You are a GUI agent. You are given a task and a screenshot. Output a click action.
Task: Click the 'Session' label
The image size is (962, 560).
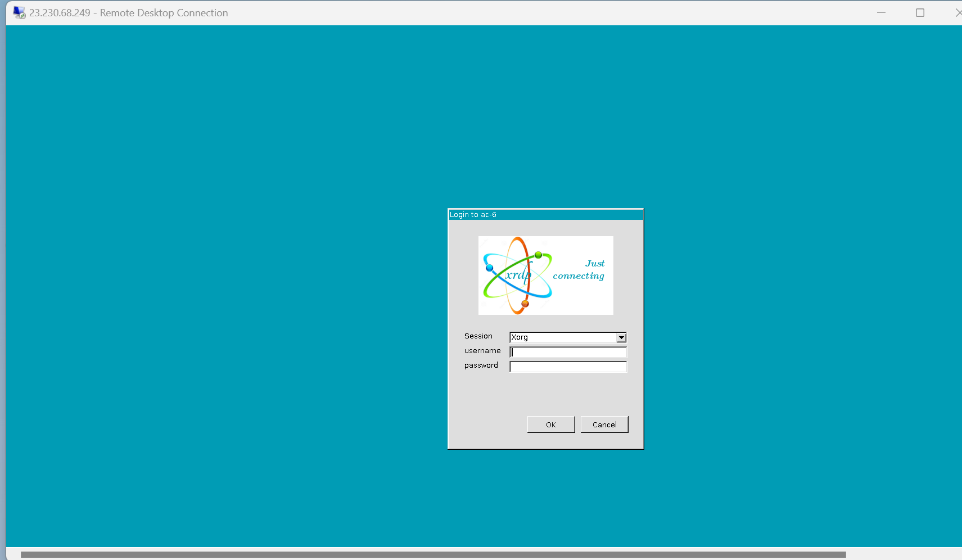[478, 336]
